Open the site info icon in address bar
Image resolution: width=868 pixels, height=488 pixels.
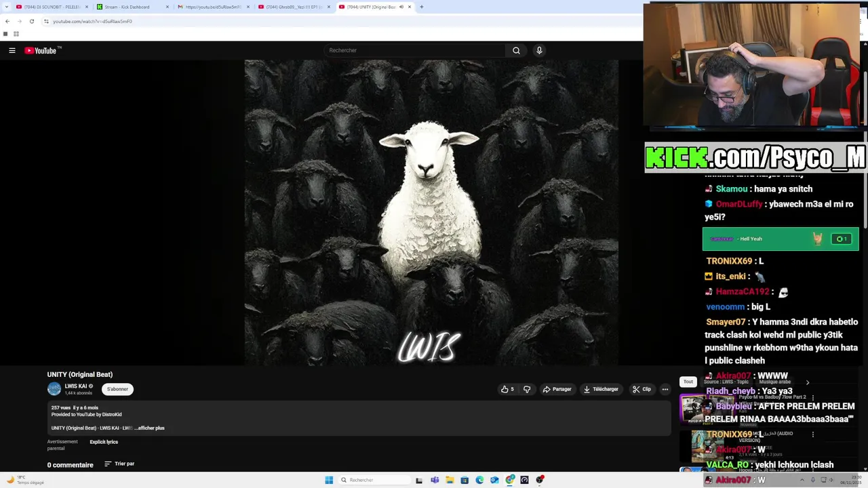(x=46, y=21)
